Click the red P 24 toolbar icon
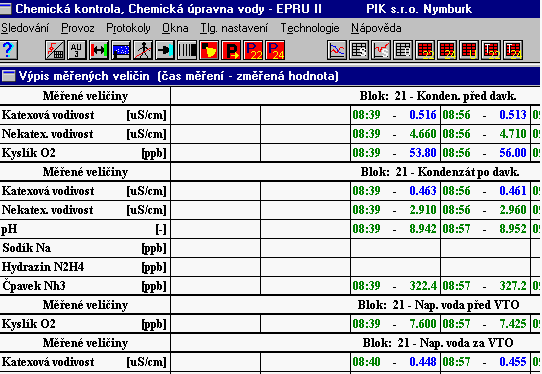Screen dimensions: 542x374 [x=275, y=50]
